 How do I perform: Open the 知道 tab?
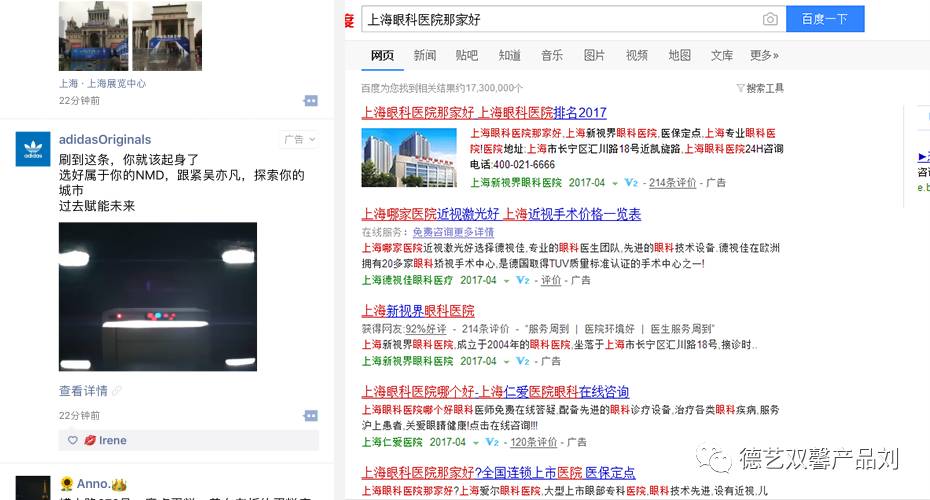(x=509, y=55)
